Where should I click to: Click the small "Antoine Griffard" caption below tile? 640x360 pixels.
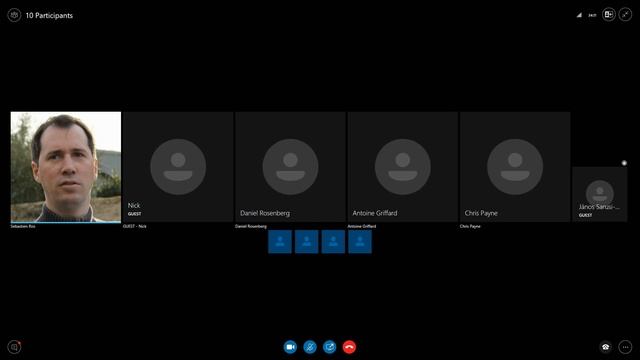tap(362, 226)
